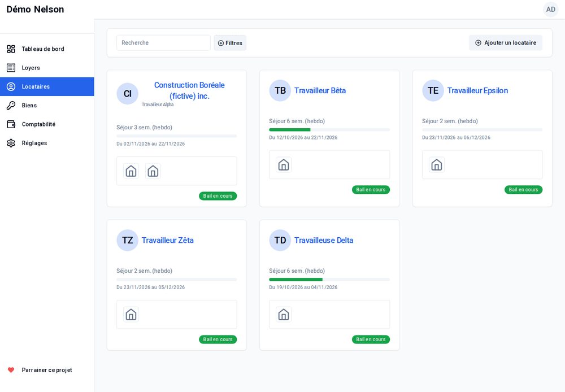This screenshot has width=565, height=392.
Task: Go to Tableau de bord
Action: click(x=47, y=49)
